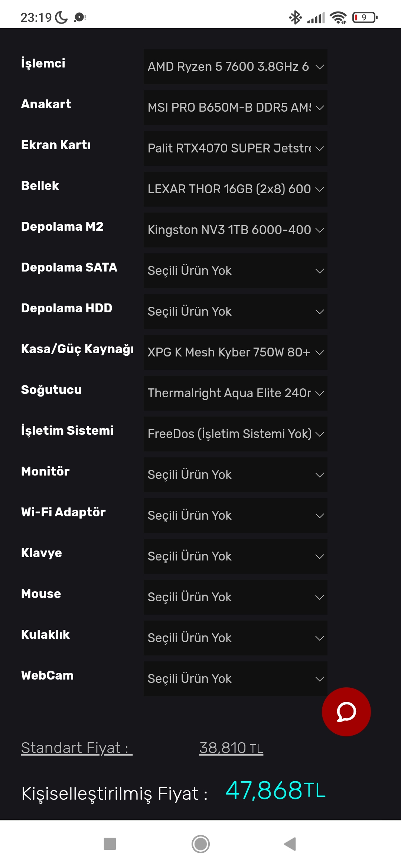Expand the Soğutucu cooler dropdown

point(235,393)
